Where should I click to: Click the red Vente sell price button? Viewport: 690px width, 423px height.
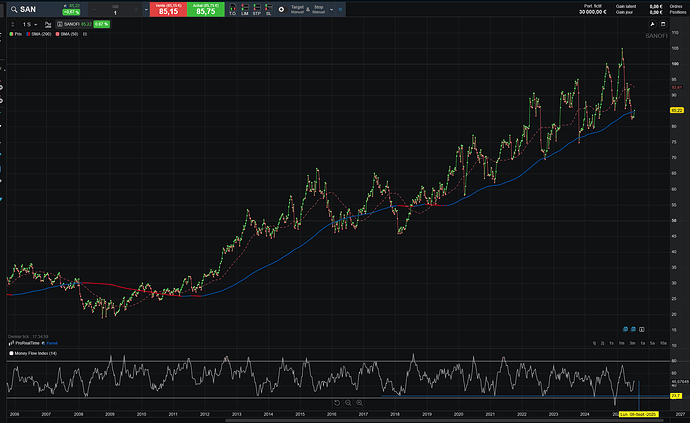168,10
